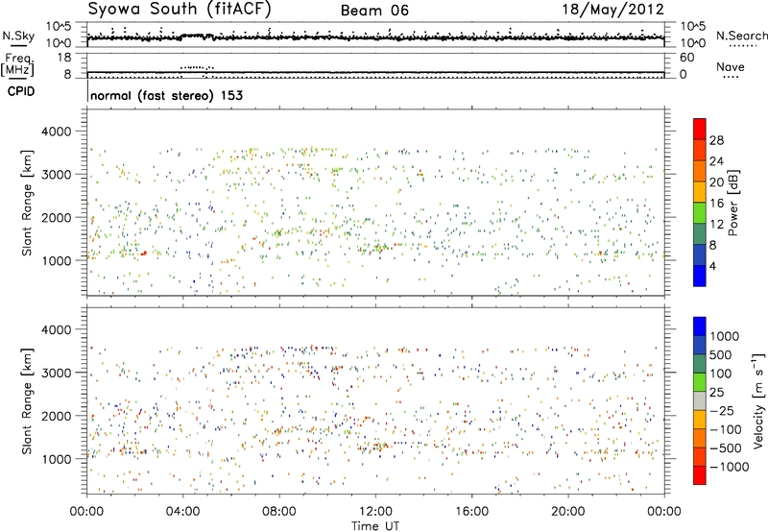
Task: Click the red 28 dB power swatch
Action: tap(700, 130)
